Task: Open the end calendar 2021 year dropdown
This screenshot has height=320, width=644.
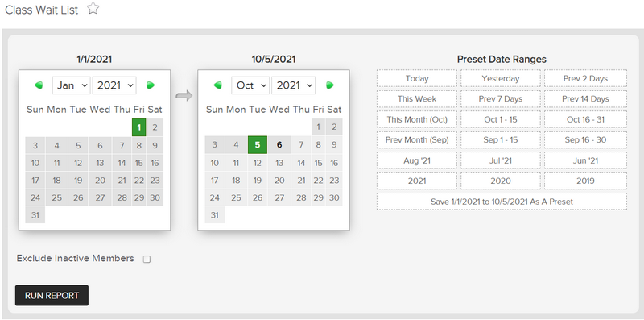Action: pyautogui.click(x=294, y=85)
